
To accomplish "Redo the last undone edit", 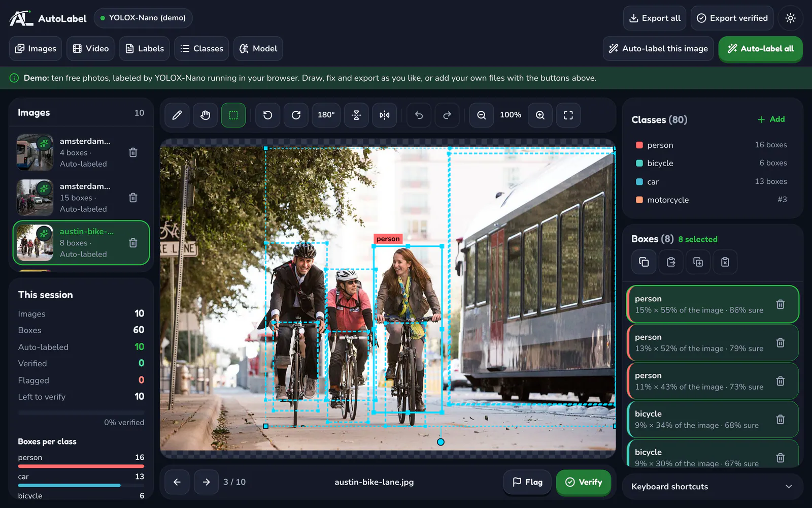I will [447, 115].
